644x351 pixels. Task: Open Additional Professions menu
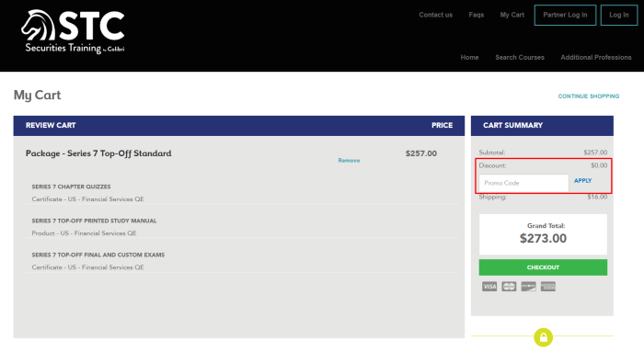tap(596, 57)
